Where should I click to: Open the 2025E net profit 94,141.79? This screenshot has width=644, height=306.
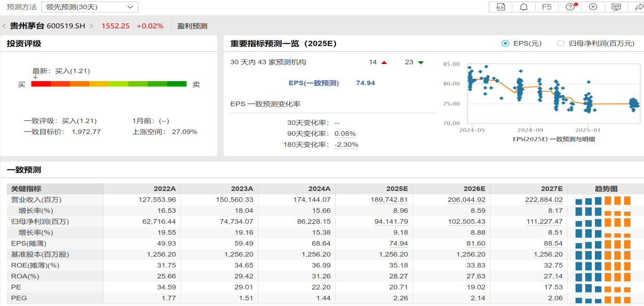pos(391,221)
